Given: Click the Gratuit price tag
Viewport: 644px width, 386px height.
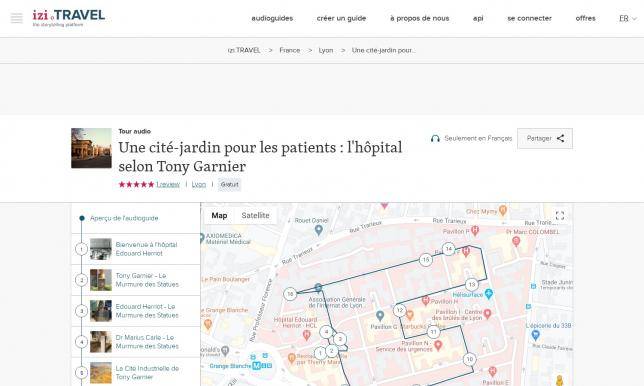Looking at the screenshot, I should (x=229, y=184).
